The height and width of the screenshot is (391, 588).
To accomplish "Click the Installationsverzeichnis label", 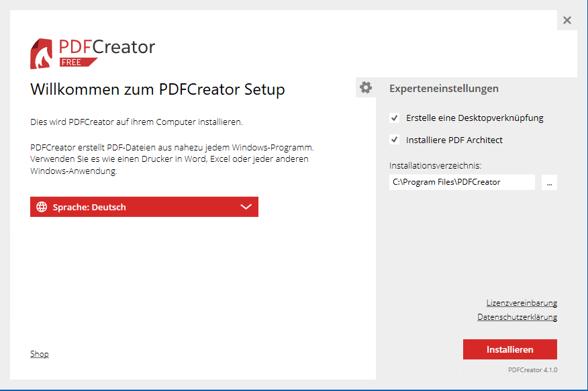I will 435,165.
